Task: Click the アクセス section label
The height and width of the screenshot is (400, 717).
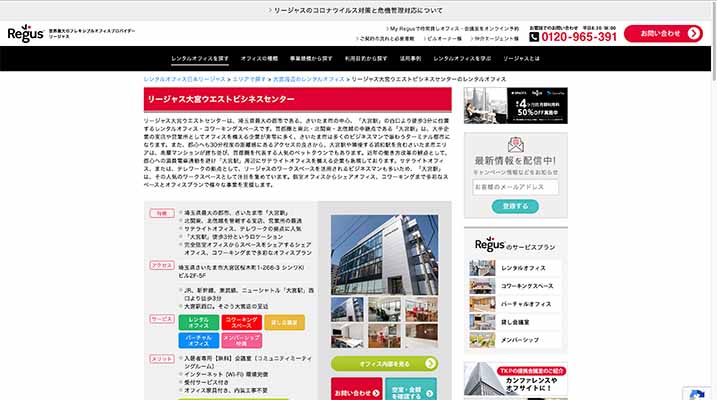Action: coord(162,266)
